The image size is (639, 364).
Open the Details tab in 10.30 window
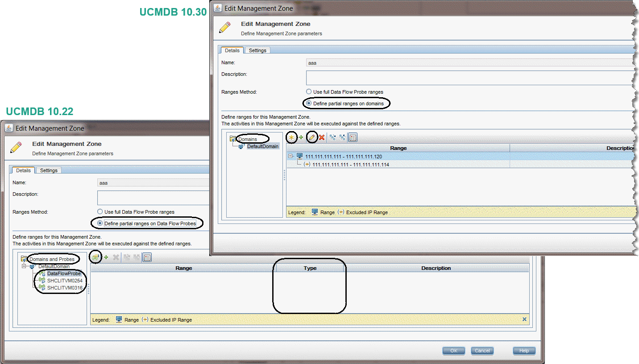232,50
